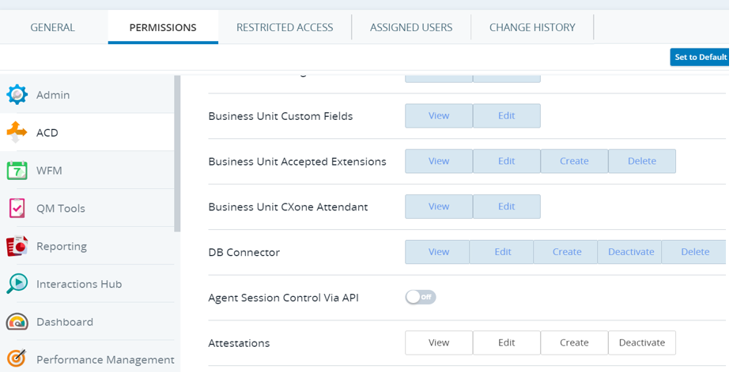
Task: Open the WFM permissions category
Action: click(x=87, y=170)
